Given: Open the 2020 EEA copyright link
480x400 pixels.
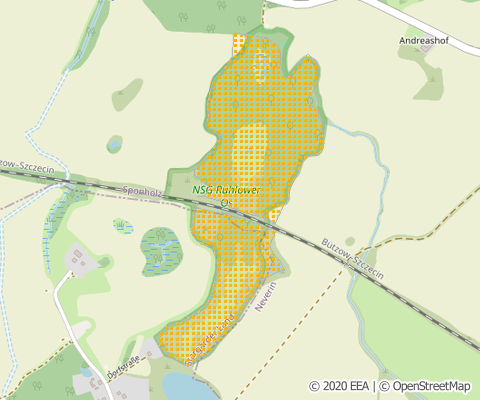Looking at the screenshot, I should (339, 386).
